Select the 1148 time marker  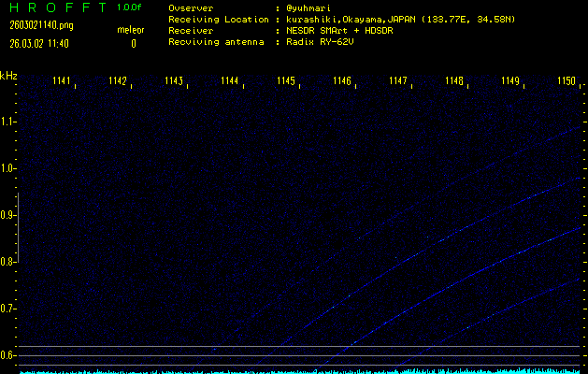pos(454,81)
